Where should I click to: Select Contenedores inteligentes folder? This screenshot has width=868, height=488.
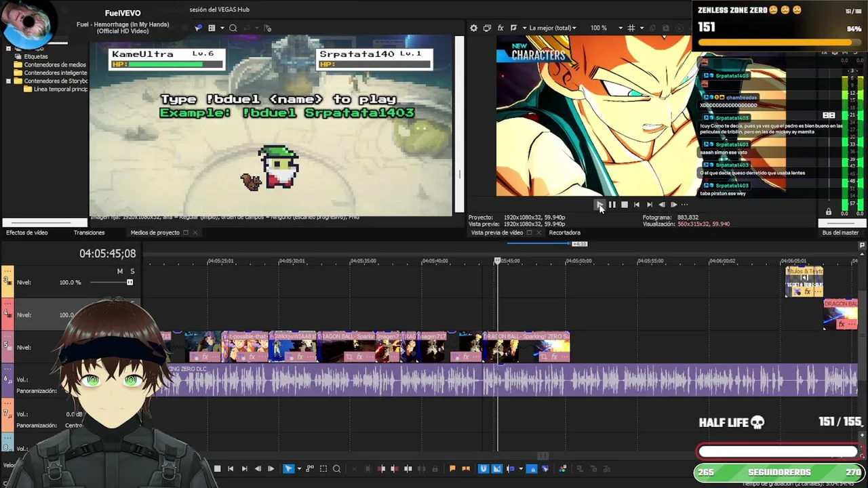tap(56, 73)
